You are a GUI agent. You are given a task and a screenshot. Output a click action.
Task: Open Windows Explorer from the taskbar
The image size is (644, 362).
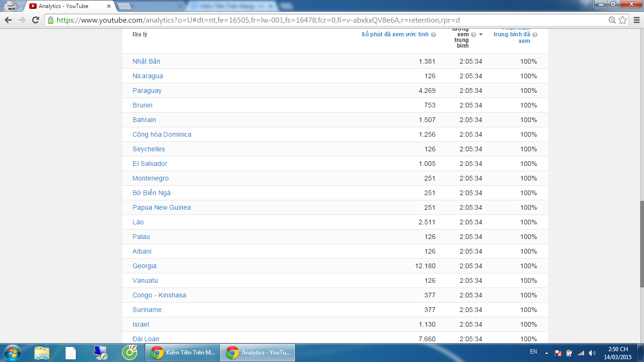[42, 353]
